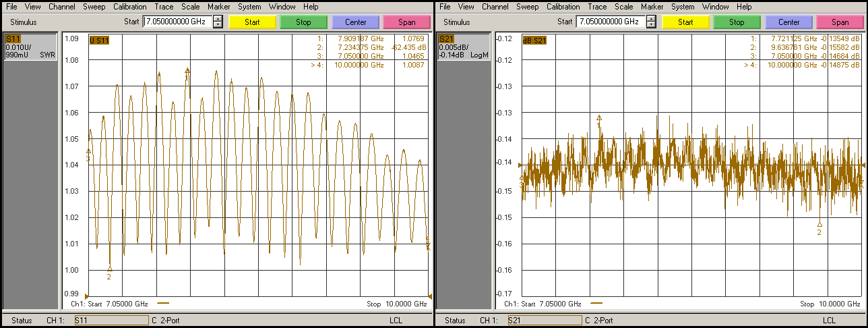This screenshot has width=868, height=328.
Task: Click the green Stop button in the S11 window
Action: coord(303,22)
